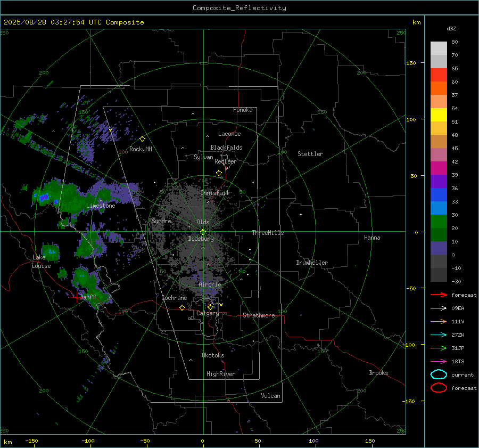Click the white plus marker west of Hanna
This screenshot has height=448, width=479.
point(301,214)
